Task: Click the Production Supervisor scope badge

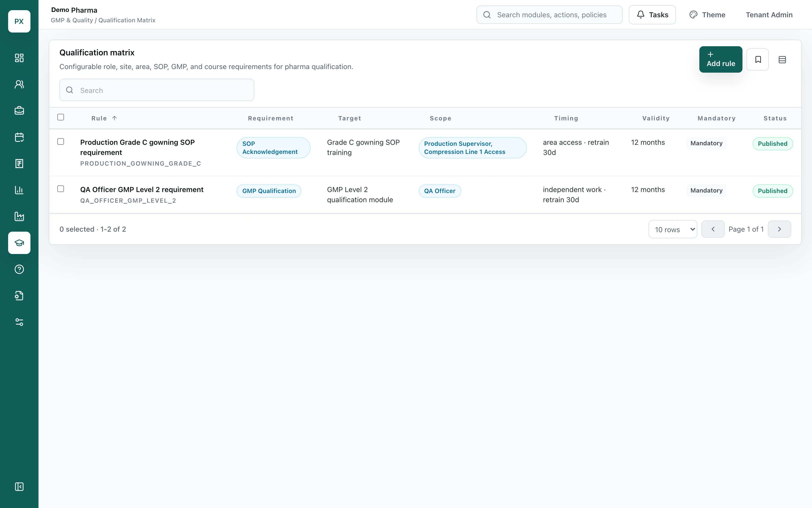Action: 472,148
